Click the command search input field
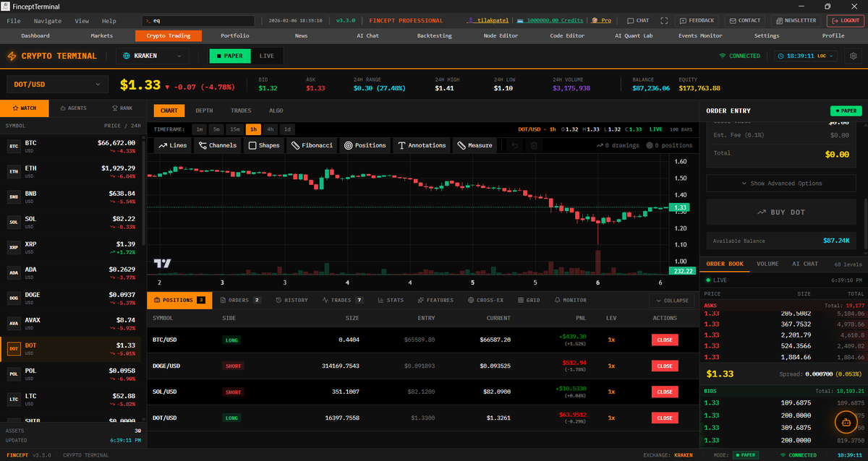The width and height of the screenshot is (868, 461). [x=197, y=21]
